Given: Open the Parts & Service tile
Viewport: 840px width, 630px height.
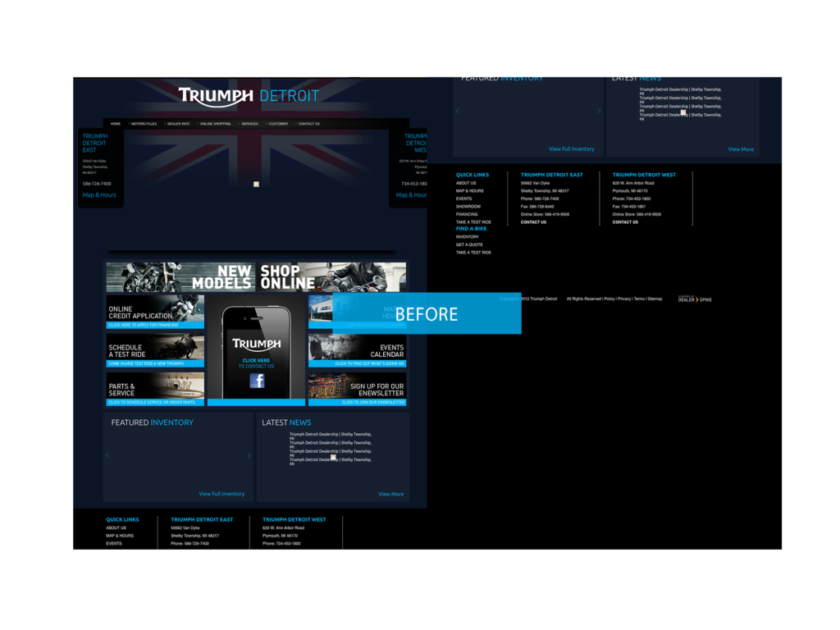Looking at the screenshot, I should click(155, 389).
